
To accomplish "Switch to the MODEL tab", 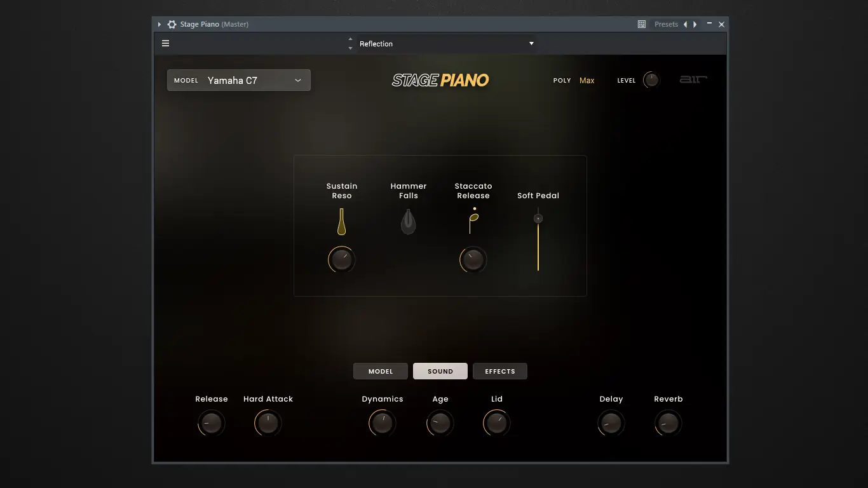I will (381, 371).
